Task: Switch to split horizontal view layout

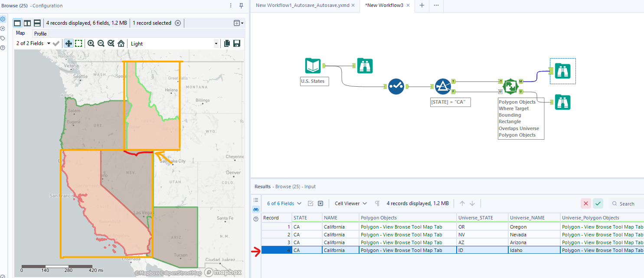Action: (37, 23)
